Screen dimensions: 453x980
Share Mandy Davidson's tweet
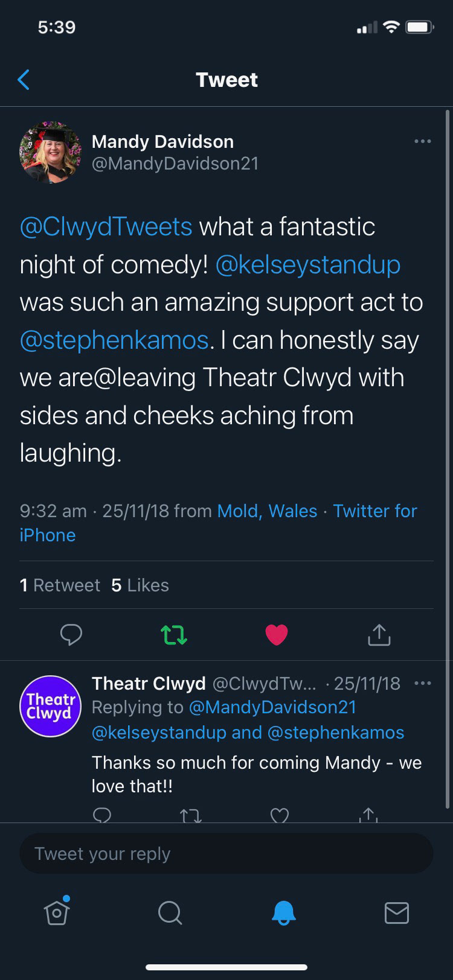379,634
